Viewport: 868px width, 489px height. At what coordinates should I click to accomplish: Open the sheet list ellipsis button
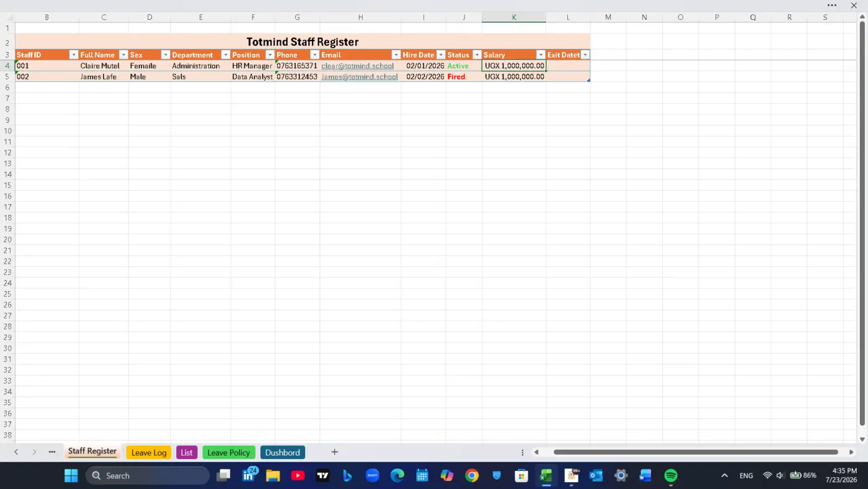52,452
